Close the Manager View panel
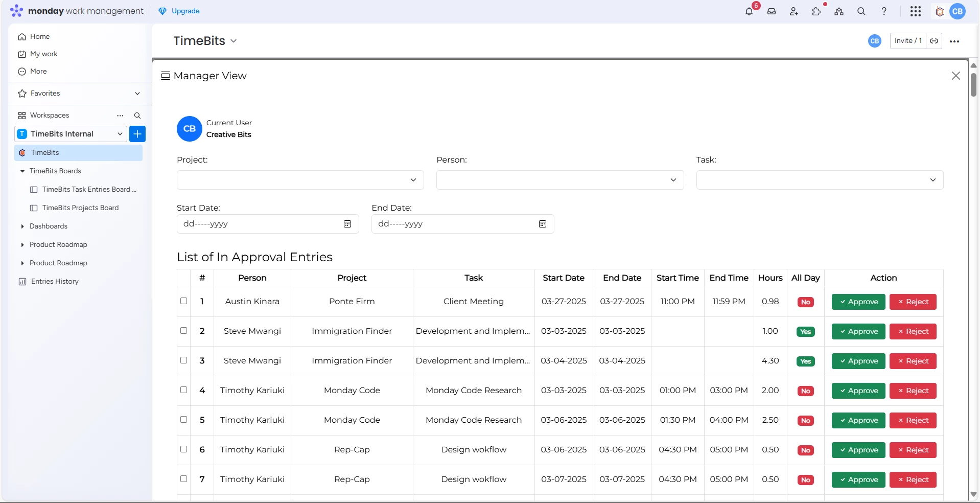 pyautogui.click(x=956, y=76)
